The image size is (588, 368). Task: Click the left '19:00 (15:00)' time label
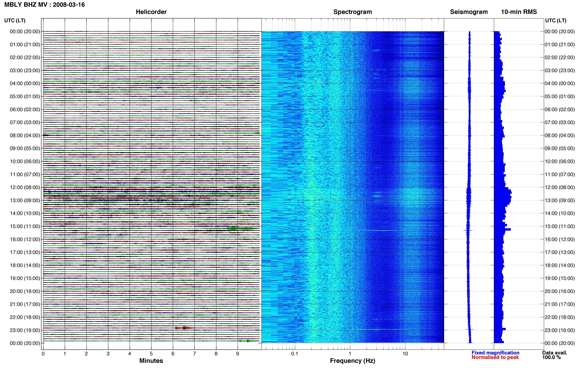(25, 278)
